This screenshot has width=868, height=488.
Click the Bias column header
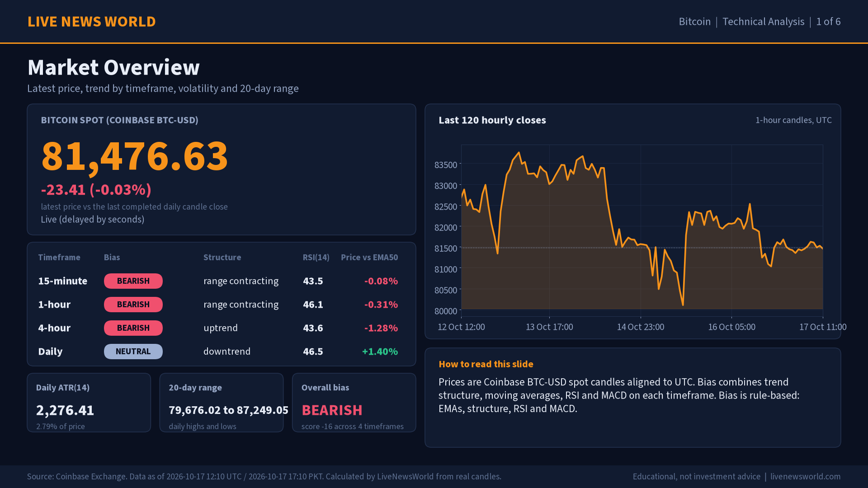(112, 258)
